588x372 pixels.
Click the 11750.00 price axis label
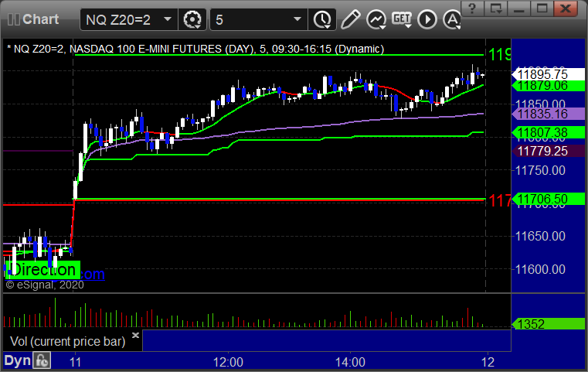(x=540, y=170)
